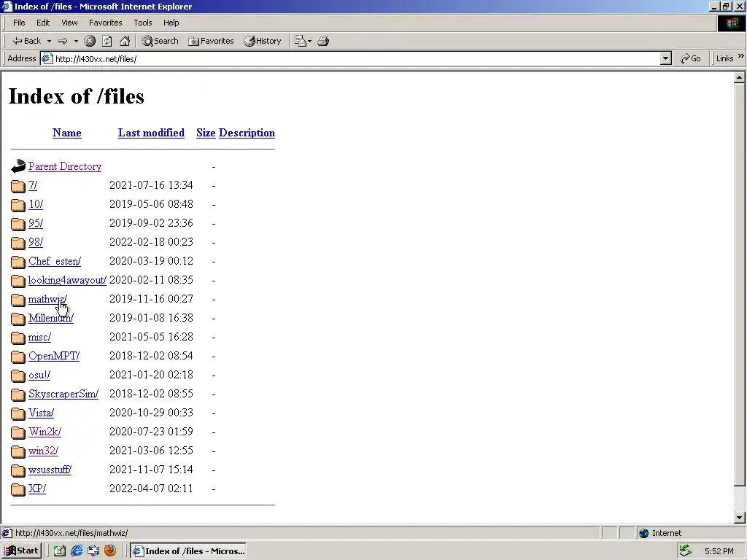
Task: Click the scrollbar up arrow
Action: click(x=740, y=77)
